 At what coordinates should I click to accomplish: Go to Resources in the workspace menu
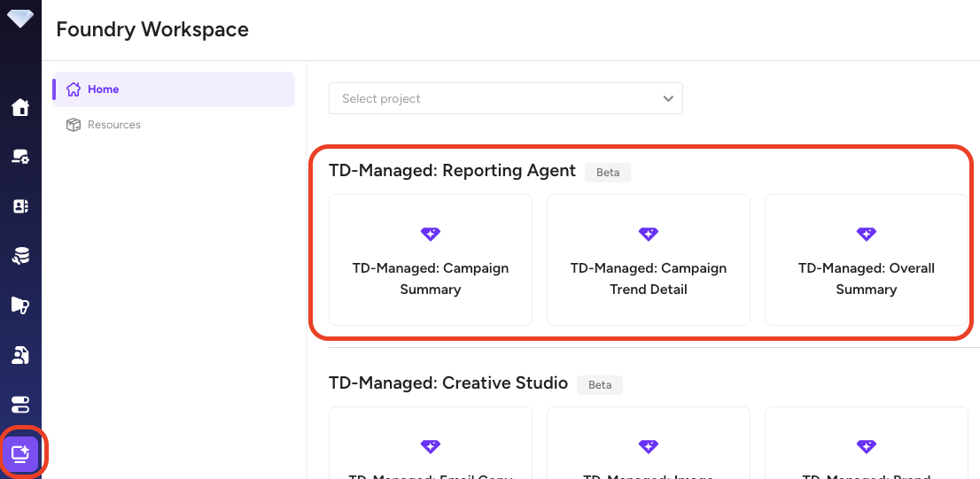[x=174, y=125]
